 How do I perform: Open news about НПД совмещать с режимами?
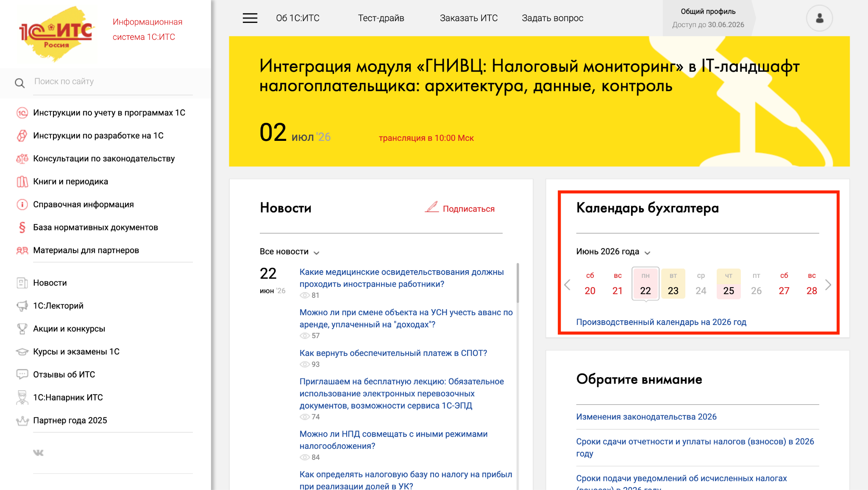tap(393, 440)
